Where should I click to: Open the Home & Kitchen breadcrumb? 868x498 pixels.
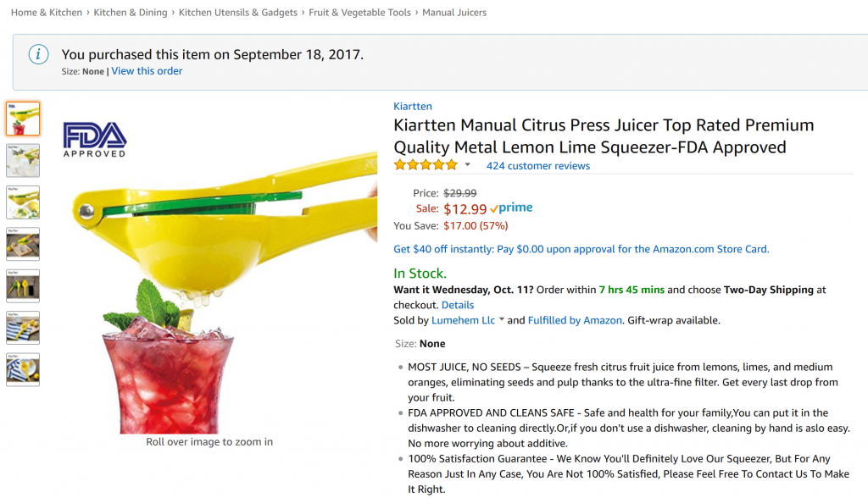(x=47, y=12)
